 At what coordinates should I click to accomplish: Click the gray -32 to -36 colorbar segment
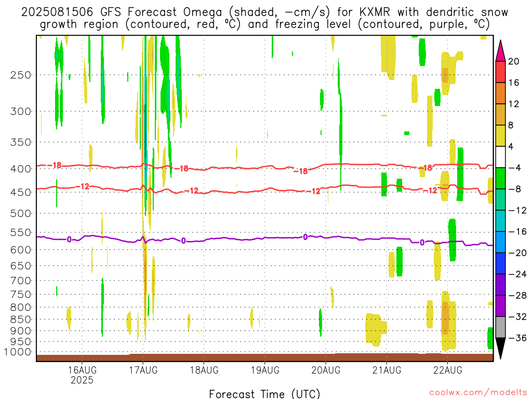pos(500,327)
